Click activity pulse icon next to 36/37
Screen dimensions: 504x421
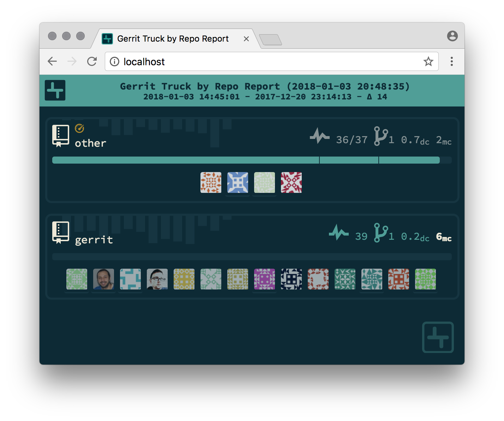320,136
